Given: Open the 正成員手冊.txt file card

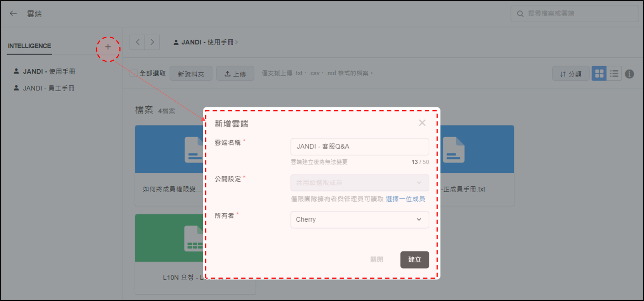Looking at the screenshot, I should 477,165.
